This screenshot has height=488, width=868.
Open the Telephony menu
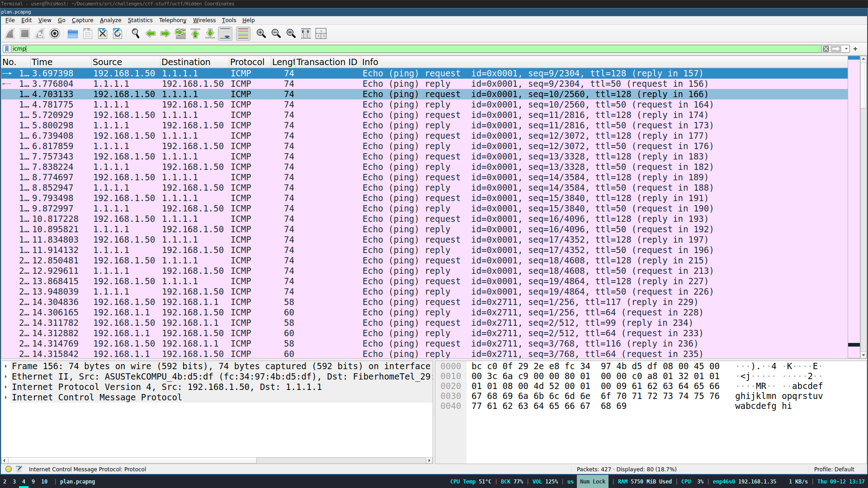point(172,20)
